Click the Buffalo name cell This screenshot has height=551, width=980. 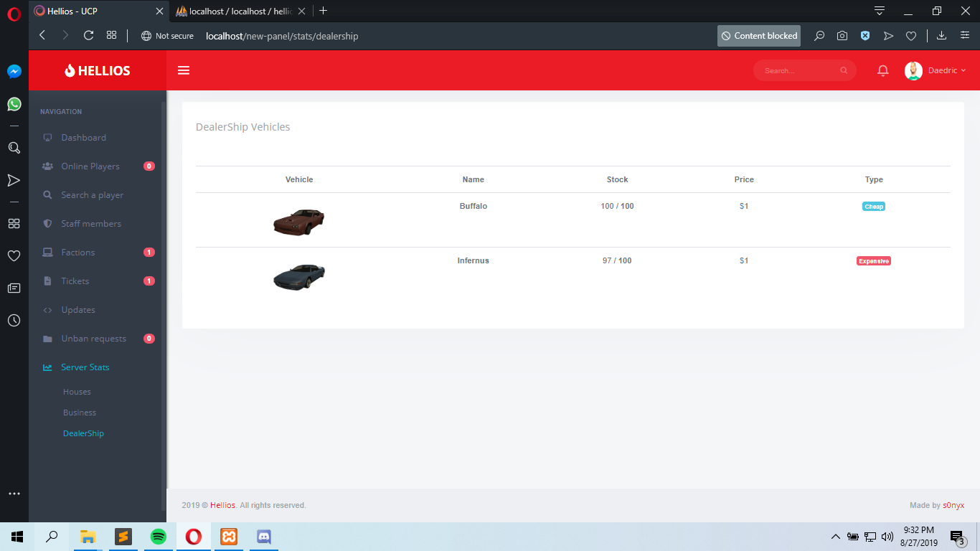[x=473, y=206]
